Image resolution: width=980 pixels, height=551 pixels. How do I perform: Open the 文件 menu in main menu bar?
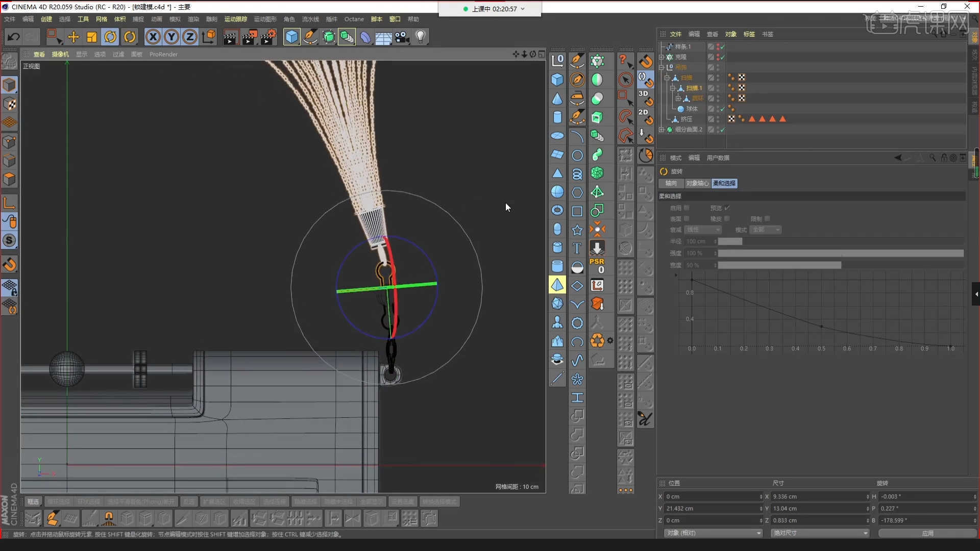tap(10, 19)
